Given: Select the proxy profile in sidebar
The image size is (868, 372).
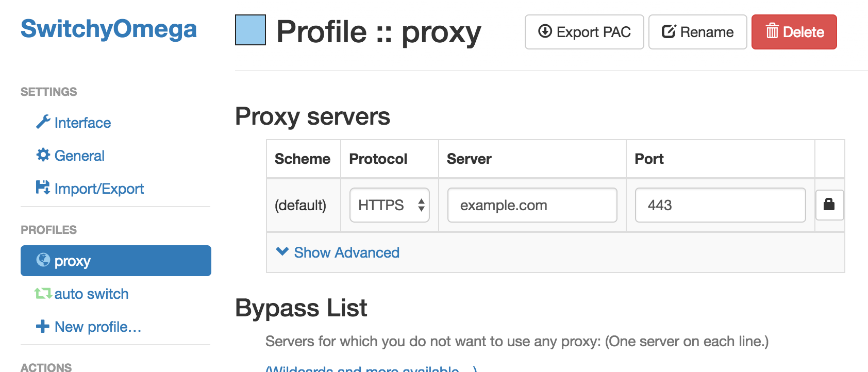Looking at the screenshot, I should coord(116,261).
